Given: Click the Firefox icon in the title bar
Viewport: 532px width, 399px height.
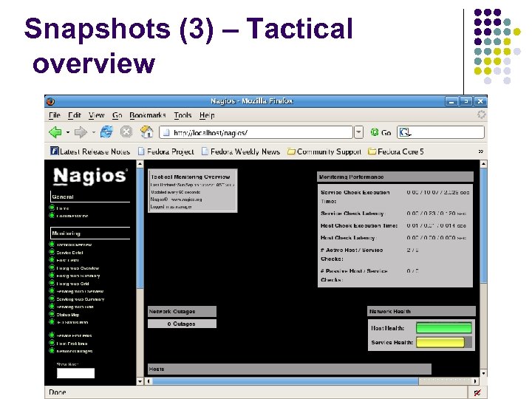Looking at the screenshot, I should coord(50,101).
